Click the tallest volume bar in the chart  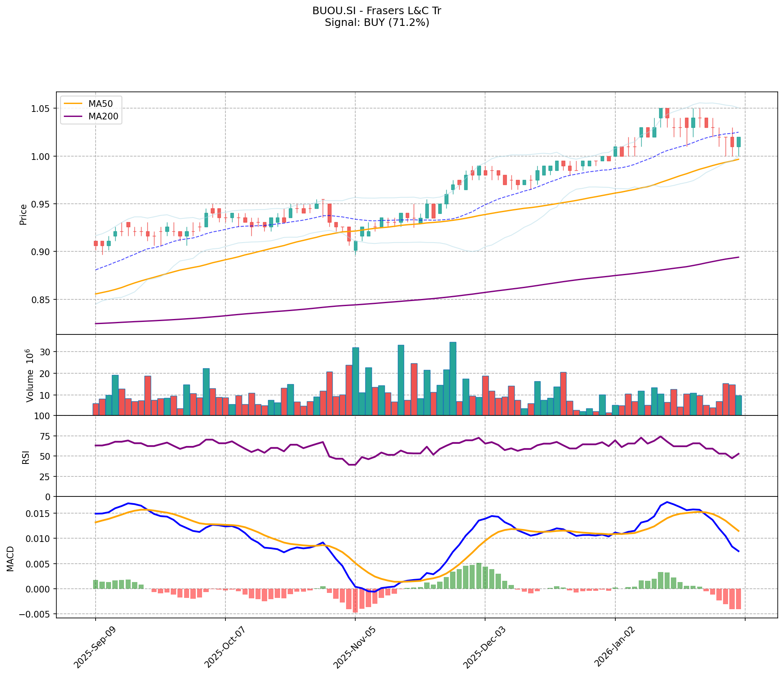453,378
